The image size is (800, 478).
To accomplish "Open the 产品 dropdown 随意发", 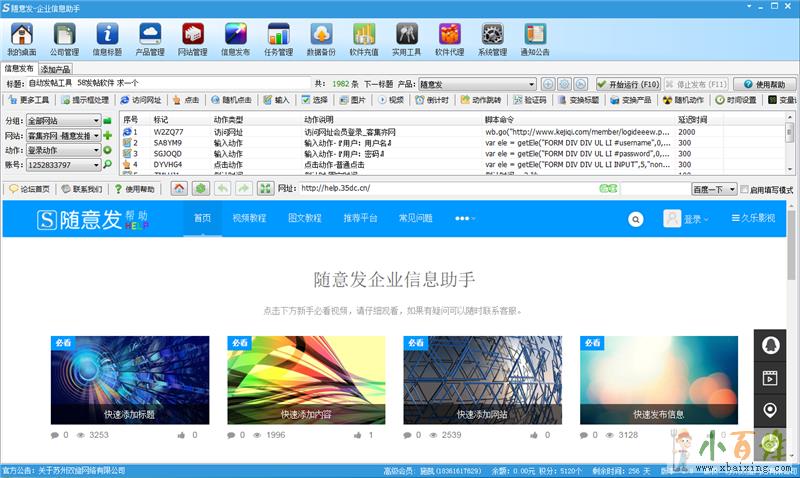I will point(531,84).
